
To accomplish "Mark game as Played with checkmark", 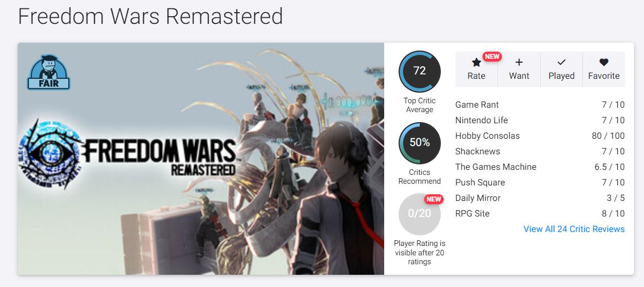I will 561,63.
